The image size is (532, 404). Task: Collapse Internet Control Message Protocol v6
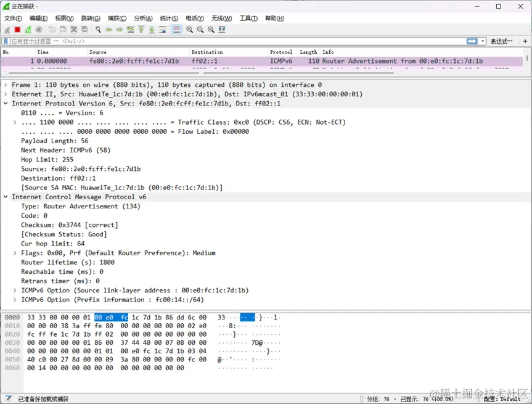coord(6,197)
